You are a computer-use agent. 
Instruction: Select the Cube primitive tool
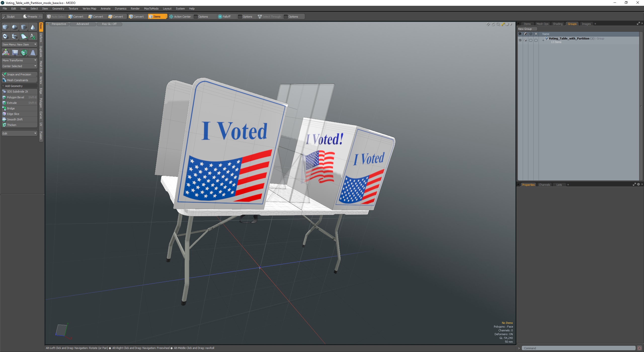pos(5,27)
